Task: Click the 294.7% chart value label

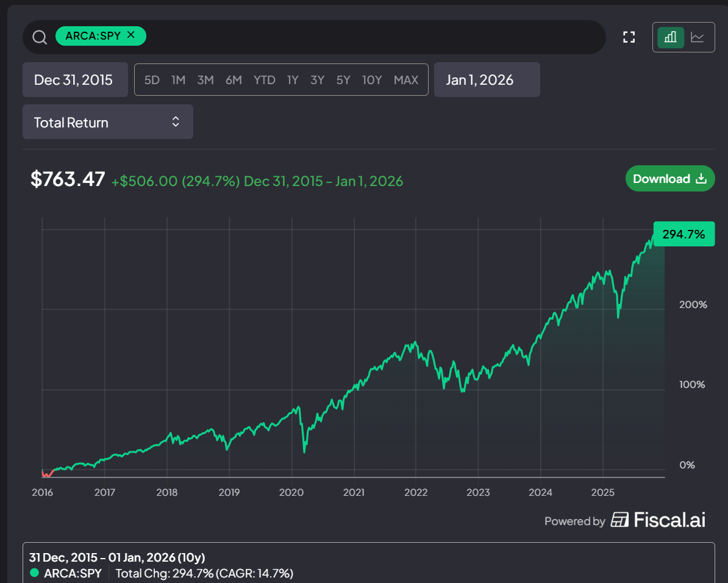Action: click(684, 234)
